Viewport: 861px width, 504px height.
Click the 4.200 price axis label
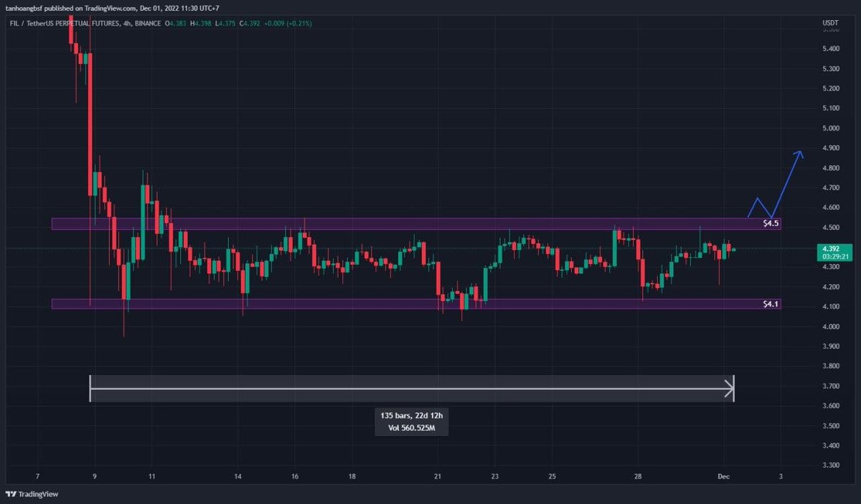click(831, 287)
